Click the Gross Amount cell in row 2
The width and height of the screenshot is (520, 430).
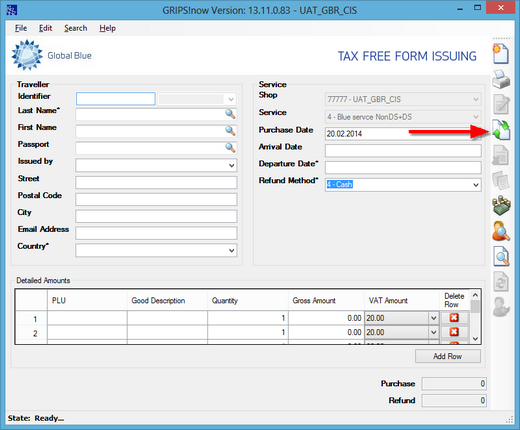tap(326, 332)
